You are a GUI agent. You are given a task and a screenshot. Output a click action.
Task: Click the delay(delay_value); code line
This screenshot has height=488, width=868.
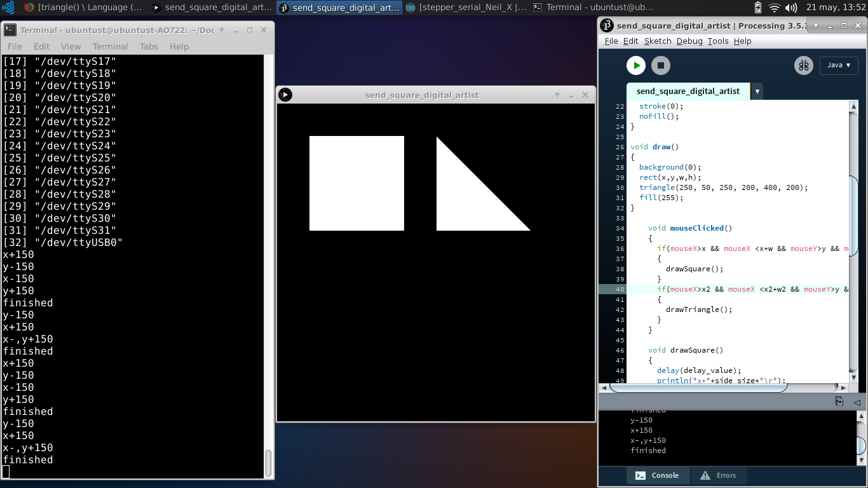pos(699,370)
